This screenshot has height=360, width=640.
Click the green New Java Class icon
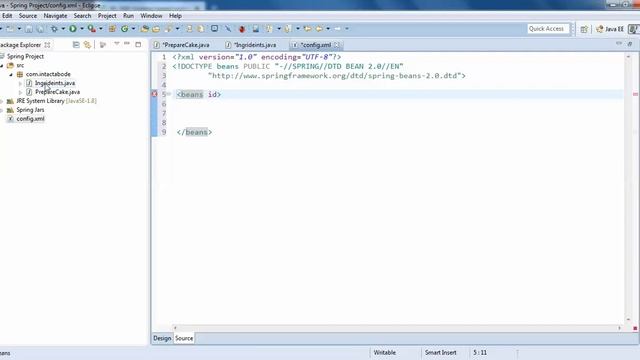pyautogui.click(x=124, y=29)
